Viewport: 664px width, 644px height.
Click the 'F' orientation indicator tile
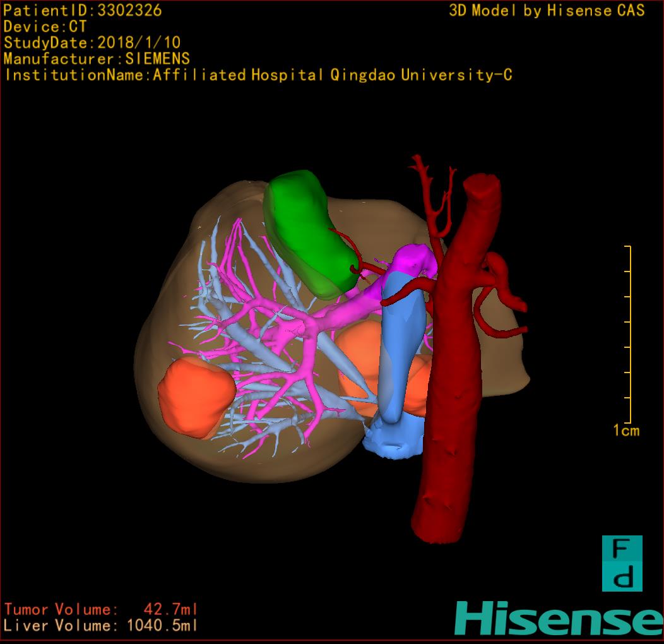point(622,549)
